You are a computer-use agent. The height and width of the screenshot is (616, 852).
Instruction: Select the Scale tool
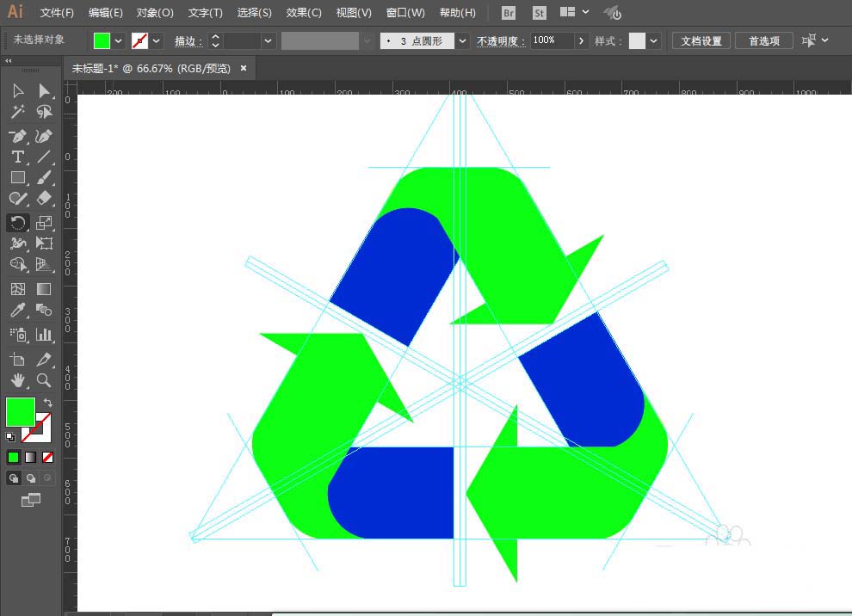click(x=44, y=223)
